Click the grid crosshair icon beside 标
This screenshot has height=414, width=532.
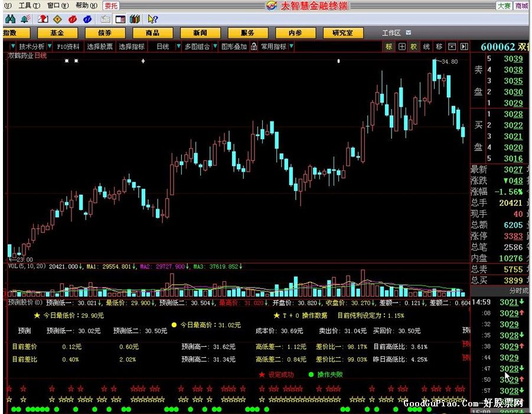tap(402, 47)
